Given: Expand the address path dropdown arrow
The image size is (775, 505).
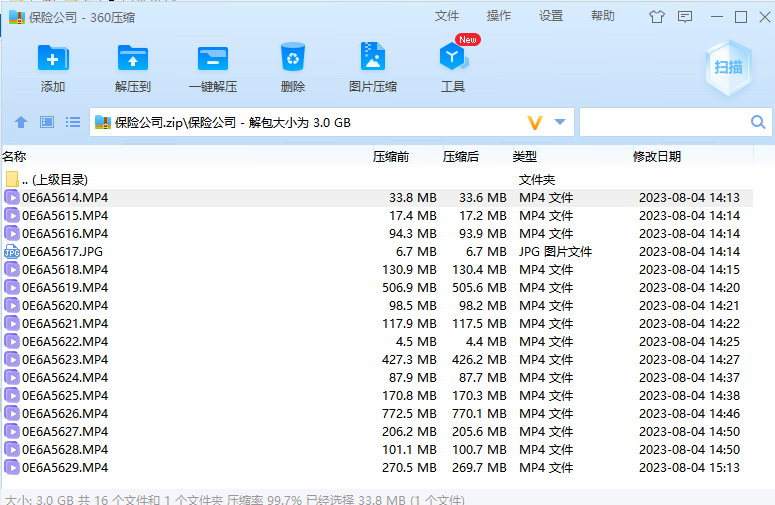Looking at the screenshot, I should (560, 122).
